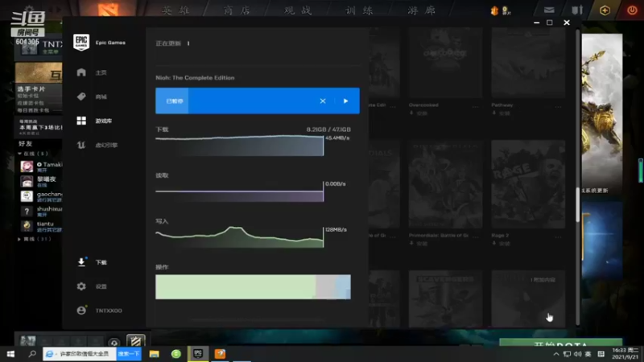The height and width of the screenshot is (362, 644).
Task: Click the Dota 2 power quit icon
Action: coord(632,10)
